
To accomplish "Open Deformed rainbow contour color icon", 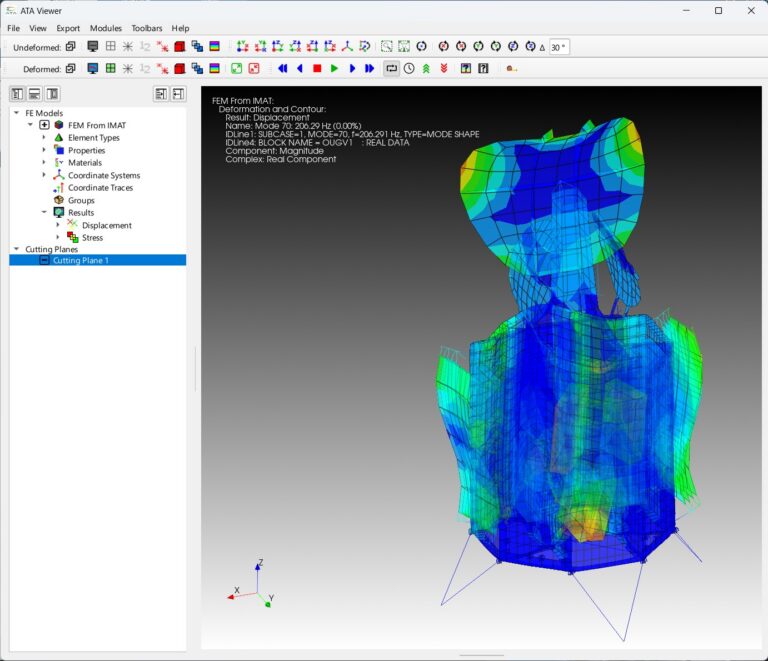I will [x=215, y=69].
